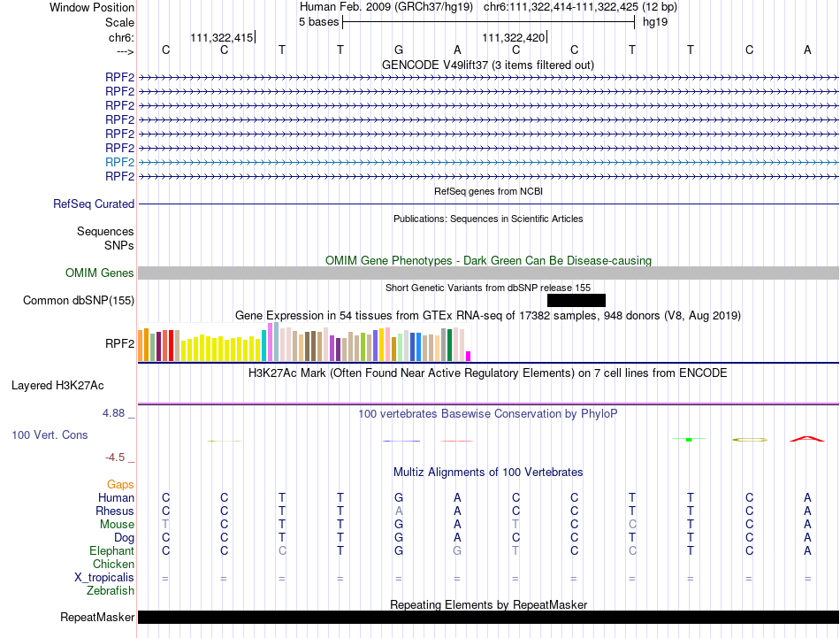This screenshot has width=840, height=638.
Task: Click the X_tropicalis species label
Action: pos(104,578)
